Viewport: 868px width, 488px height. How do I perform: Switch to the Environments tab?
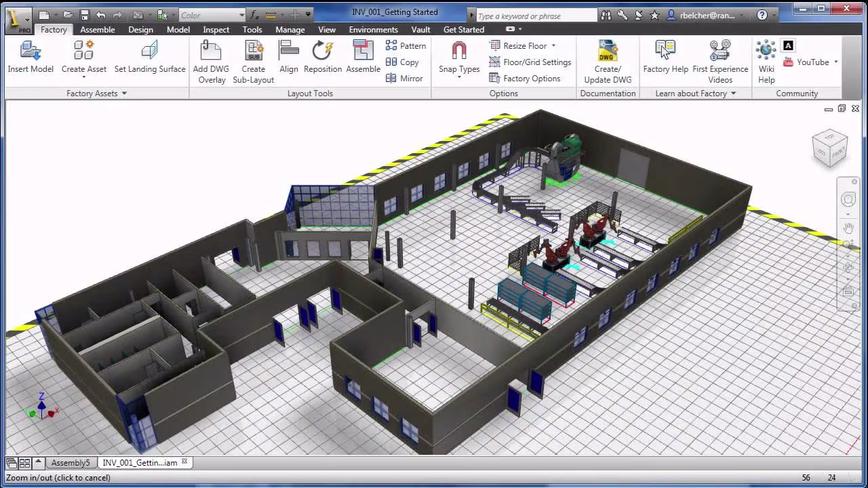(x=374, y=30)
